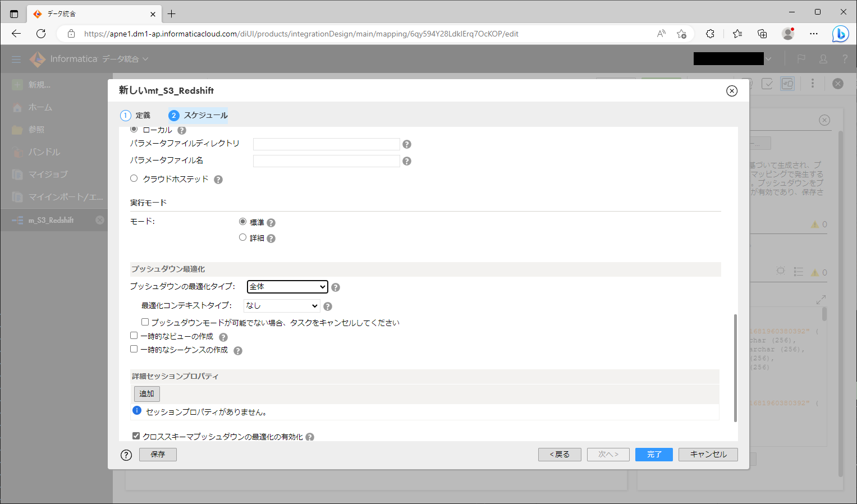The image size is (857, 504).
Task: Select the クラウドホステッド radio button
Action: click(134, 178)
